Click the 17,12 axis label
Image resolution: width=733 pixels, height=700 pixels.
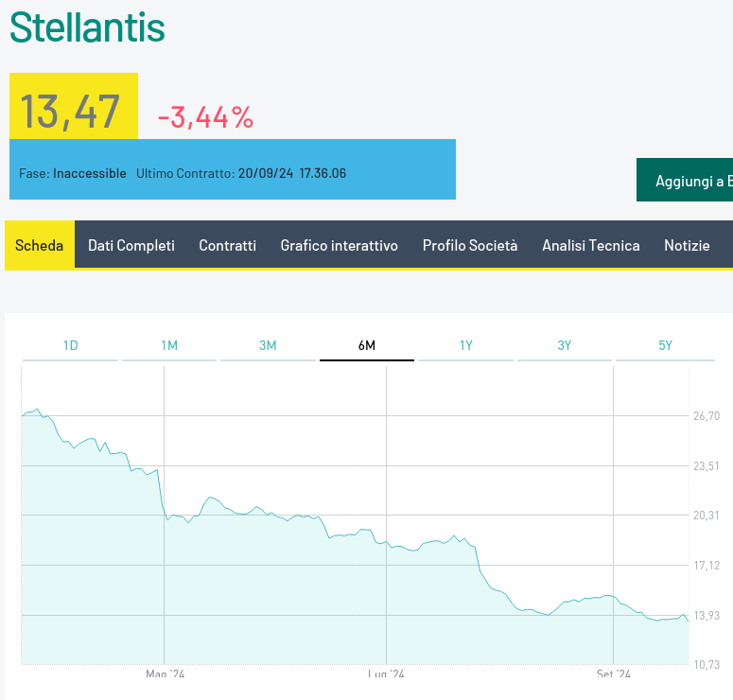pos(707,566)
